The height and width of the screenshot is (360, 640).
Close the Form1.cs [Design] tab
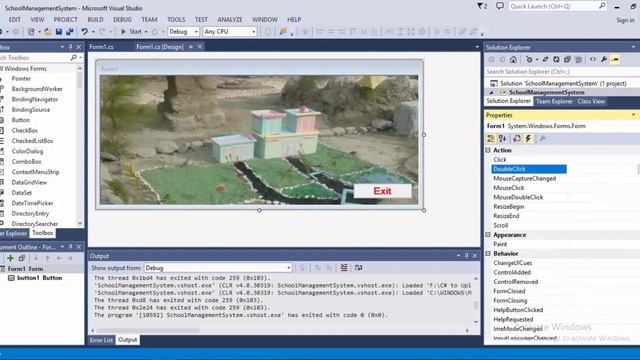pyautogui.click(x=200, y=47)
